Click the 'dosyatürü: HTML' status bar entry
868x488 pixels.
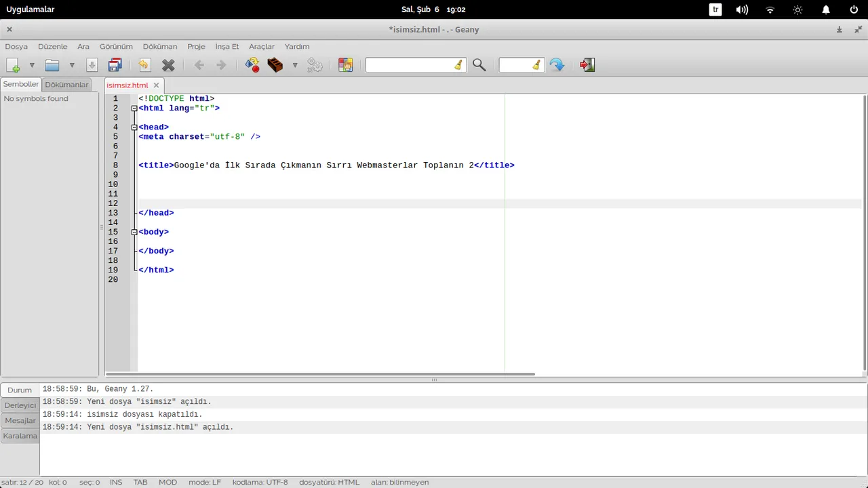(329, 483)
